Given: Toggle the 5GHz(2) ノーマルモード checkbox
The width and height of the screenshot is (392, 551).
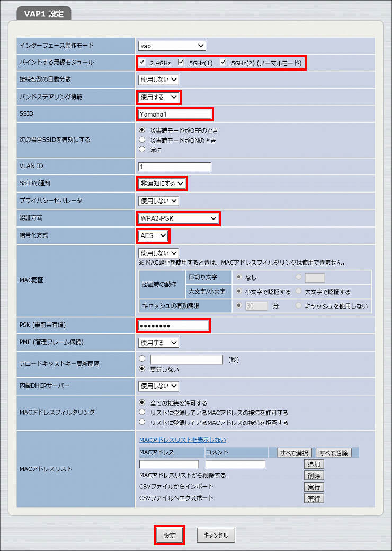Looking at the screenshot, I should click(223, 63).
